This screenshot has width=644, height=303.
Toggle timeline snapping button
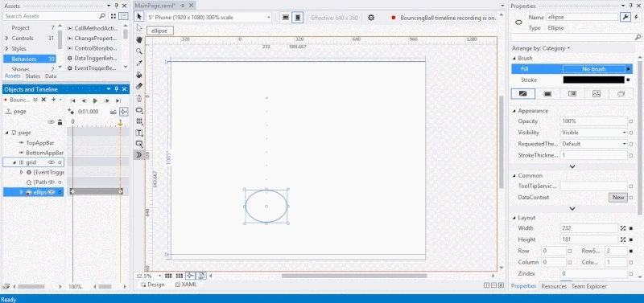coord(124,112)
